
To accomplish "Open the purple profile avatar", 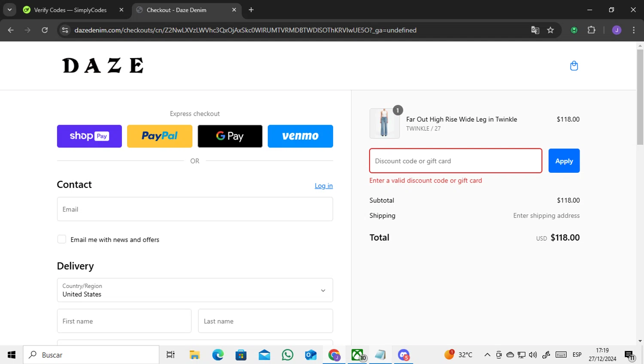I will coord(617,30).
